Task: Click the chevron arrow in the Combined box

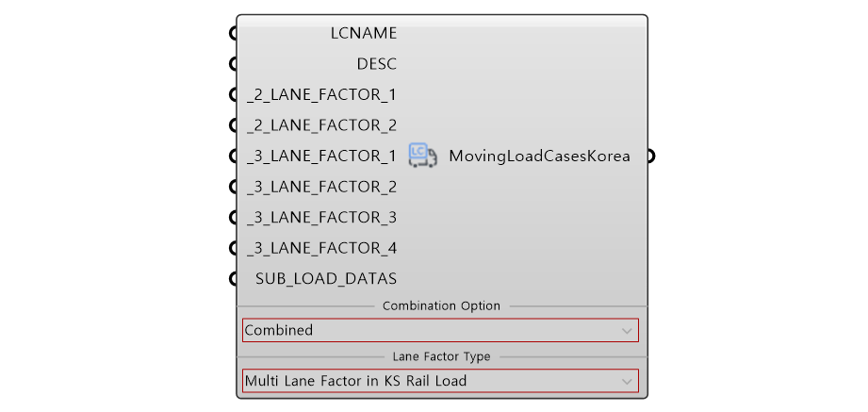Action: 627,331
